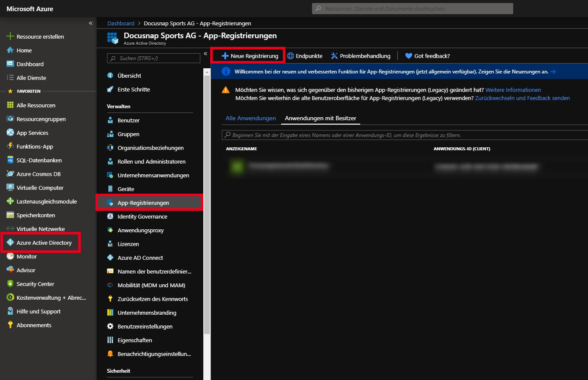The height and width of the screenshot is (380, 588).
Task: Click Benachrichtigungseinstellungen bell icon
Action: point(110,354)
